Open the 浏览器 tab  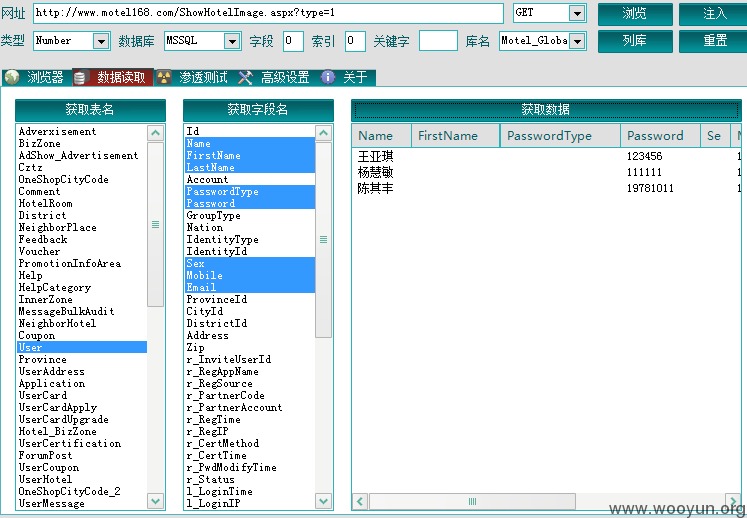tap(37, 77)
